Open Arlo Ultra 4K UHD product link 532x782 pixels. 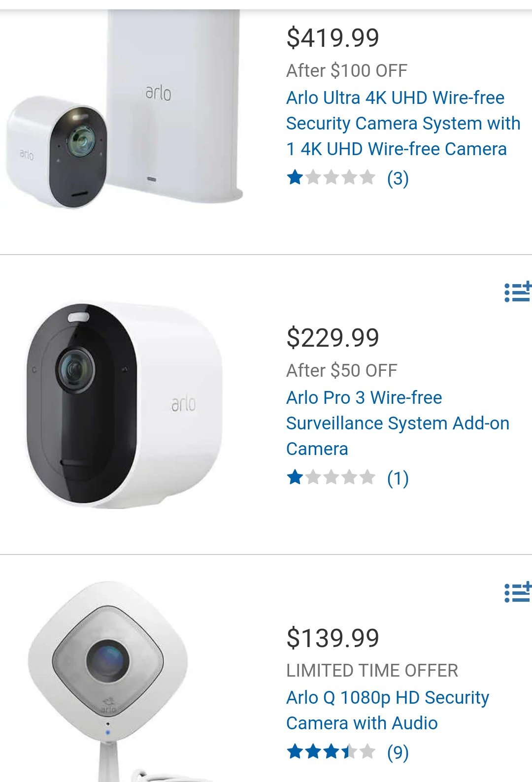point(403,123)
